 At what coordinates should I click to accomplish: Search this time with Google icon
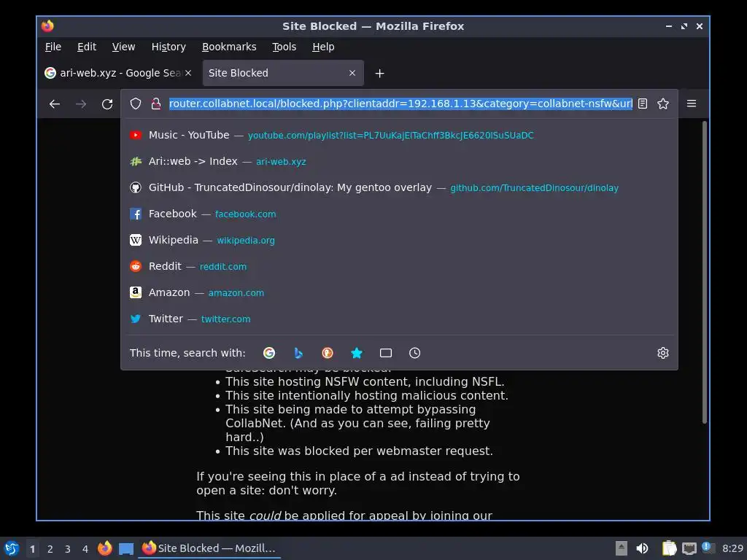269,353
